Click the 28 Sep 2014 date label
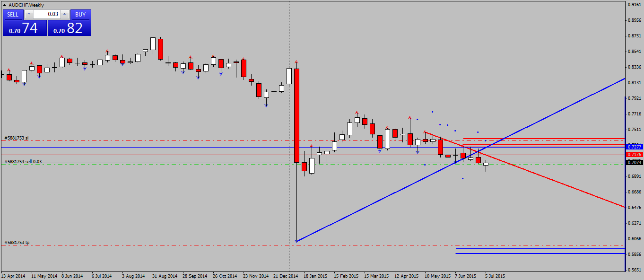This screenshot has width=644, height=280. click(195, 276)
